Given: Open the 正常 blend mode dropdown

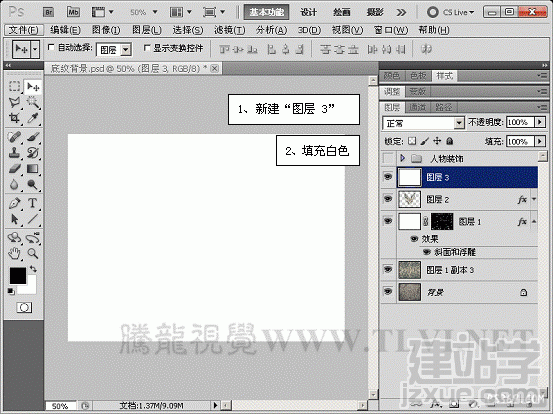Looking at the screenshot, I should click(x=423, y=123).
